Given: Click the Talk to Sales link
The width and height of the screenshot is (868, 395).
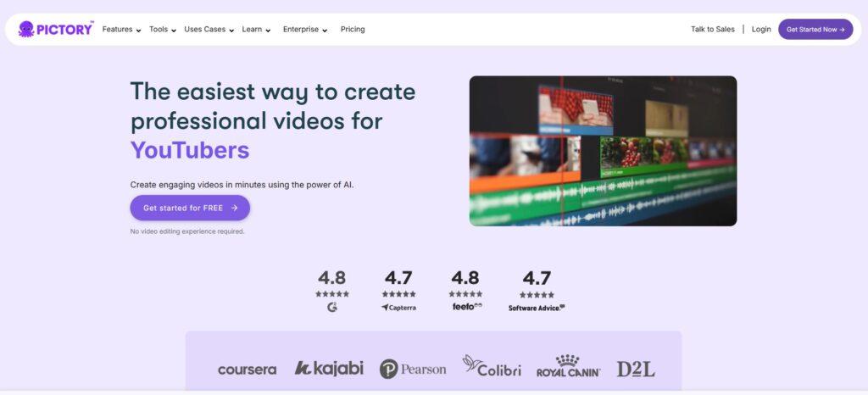Looking at the screenshot, I should (x=712, y=30).
